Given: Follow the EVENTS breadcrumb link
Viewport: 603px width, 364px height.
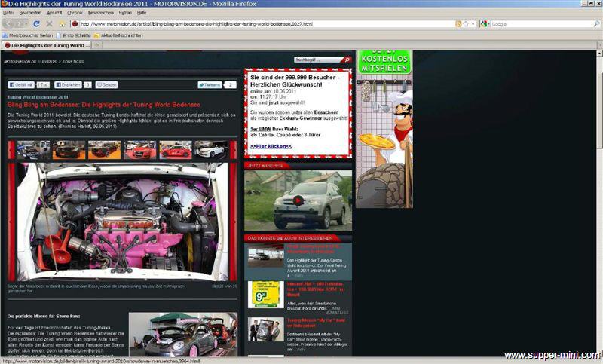Looking at the screenshot, I should pos(49,62).
